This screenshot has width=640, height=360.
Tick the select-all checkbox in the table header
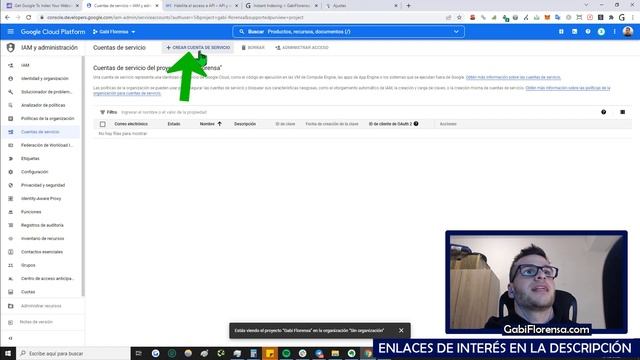coord(102,124)
